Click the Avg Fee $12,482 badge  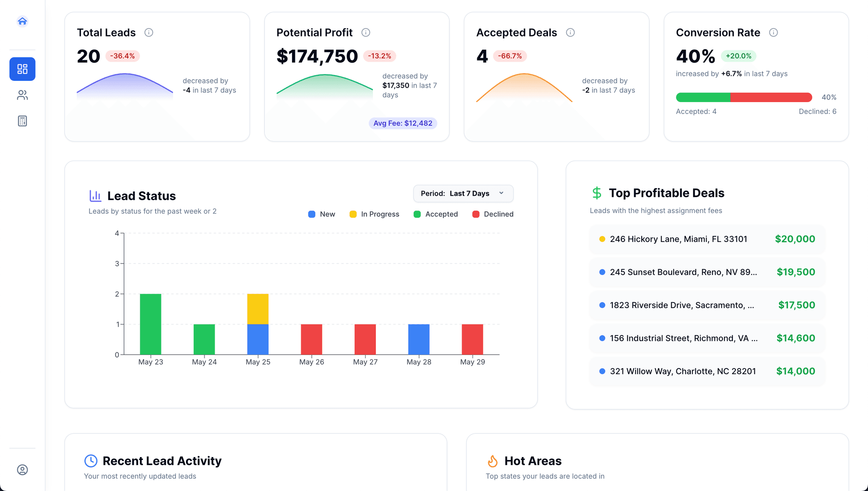click(403, 123)
